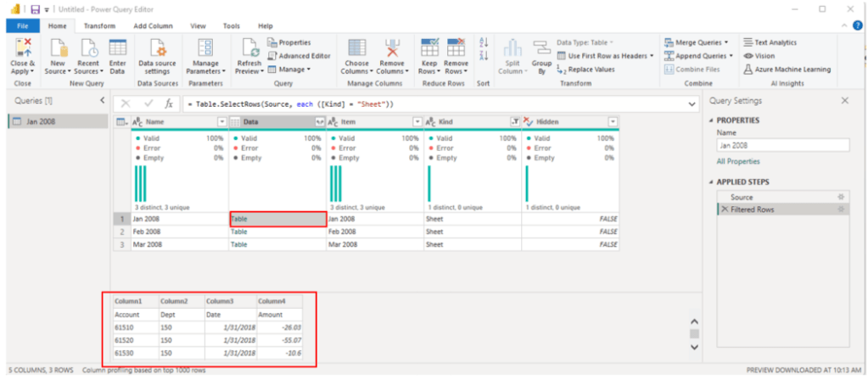The height and width of the screenshot is (380, 868).
Task: Click the Refresh Preview icon
Action: tap(249, 47)
